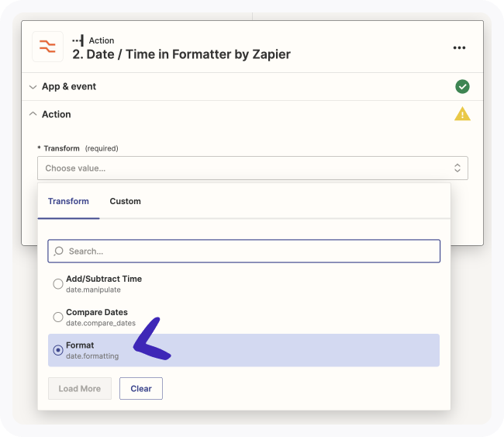
Task: Select the Compare Dates radio button
Action: click(58, 317)
